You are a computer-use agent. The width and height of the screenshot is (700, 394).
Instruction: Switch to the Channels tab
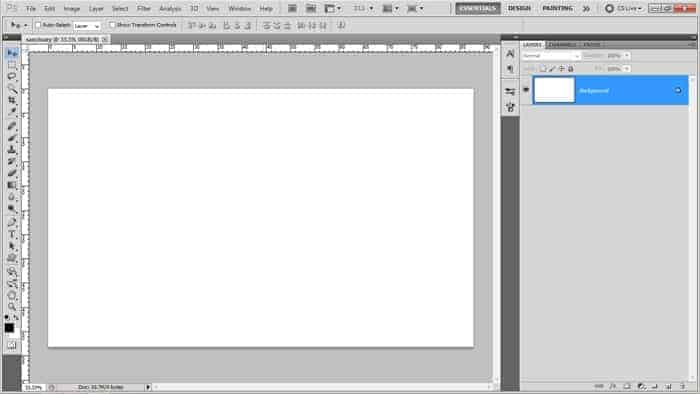click(x=562, y=45)
